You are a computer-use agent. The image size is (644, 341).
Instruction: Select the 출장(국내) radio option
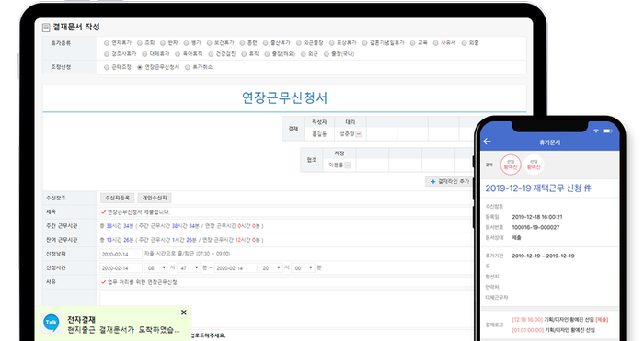point(327,54)
